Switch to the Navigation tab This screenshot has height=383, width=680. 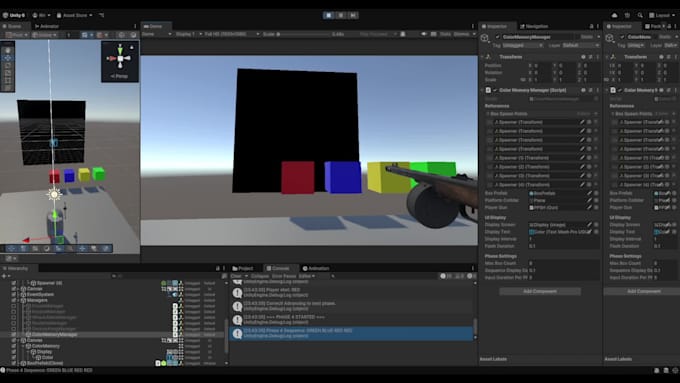tap(534, 26)
